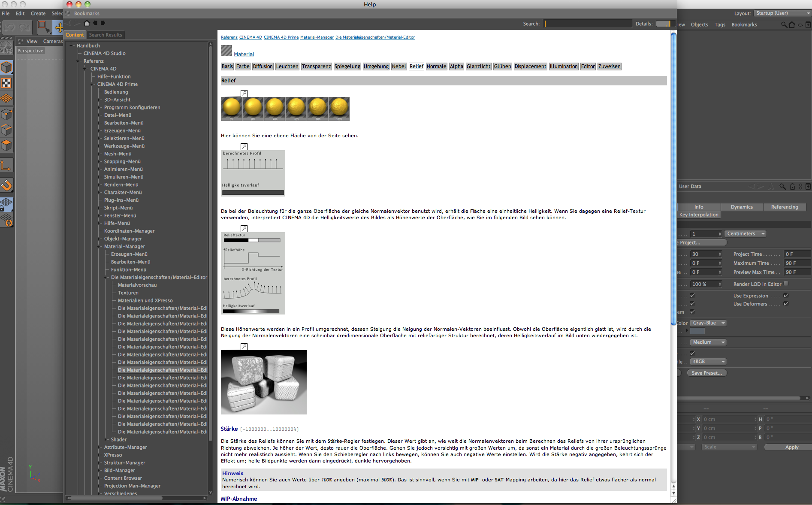Open the Gray-Blue color dropdown
812x505 pixels.
tap(708, 323)
